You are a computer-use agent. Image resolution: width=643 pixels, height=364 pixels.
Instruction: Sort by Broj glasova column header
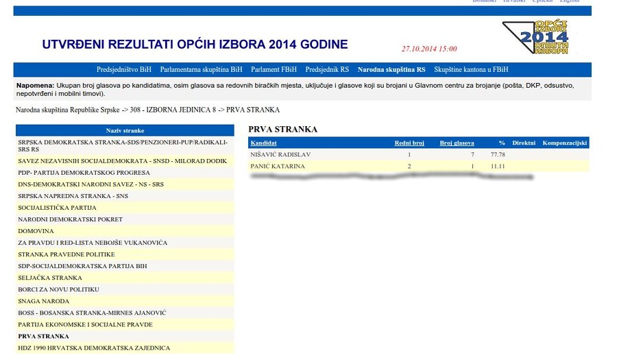457,143
